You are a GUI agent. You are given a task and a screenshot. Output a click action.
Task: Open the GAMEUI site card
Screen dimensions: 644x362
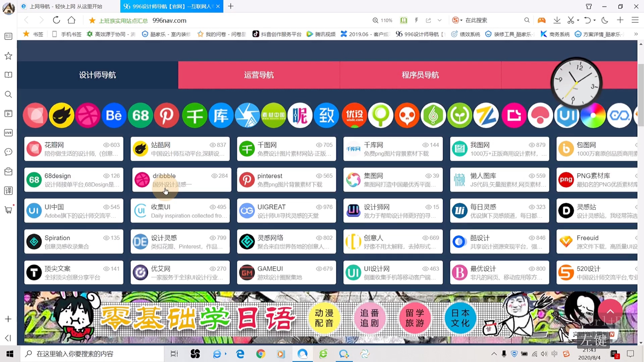click(x=286, y=273)
